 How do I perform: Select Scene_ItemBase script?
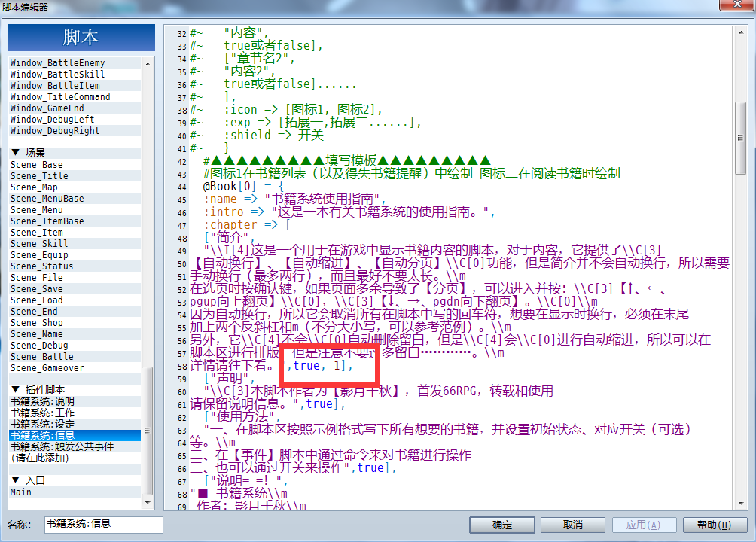point(75,221)
